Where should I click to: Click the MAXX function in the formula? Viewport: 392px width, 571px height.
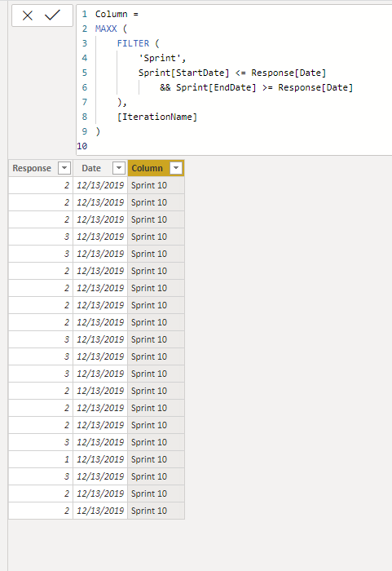click(x=106, y=29)
